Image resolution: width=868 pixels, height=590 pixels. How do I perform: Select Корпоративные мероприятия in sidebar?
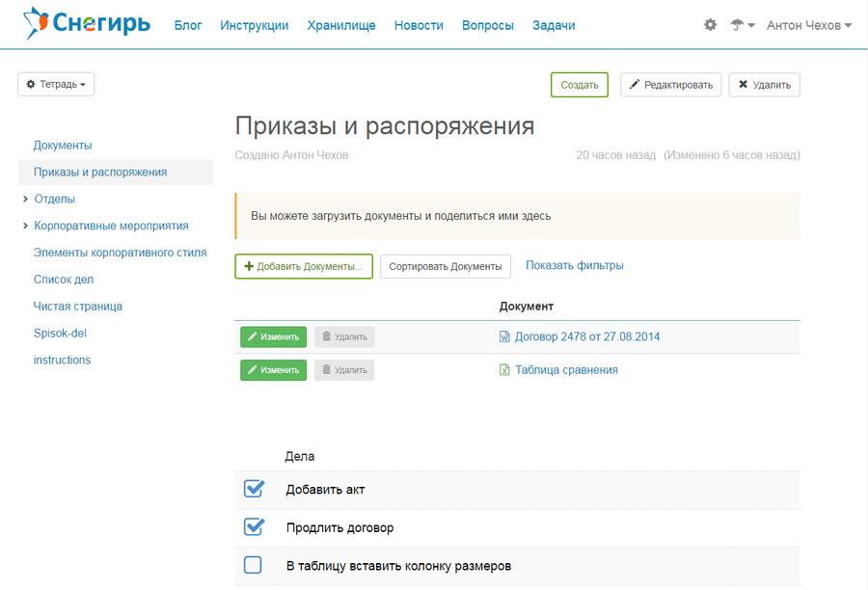pyautogui.click(x=111, y=226)
